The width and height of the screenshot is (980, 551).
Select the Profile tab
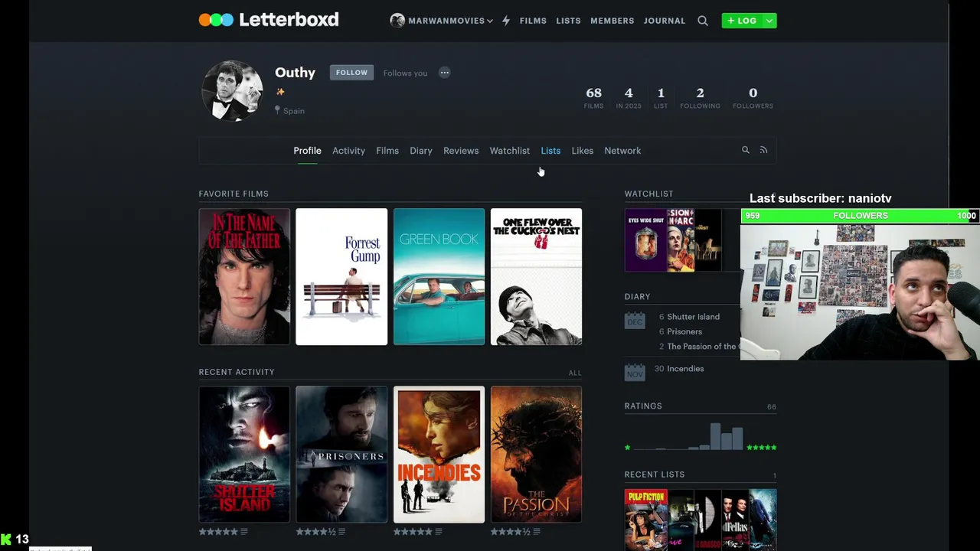(307, 151)
